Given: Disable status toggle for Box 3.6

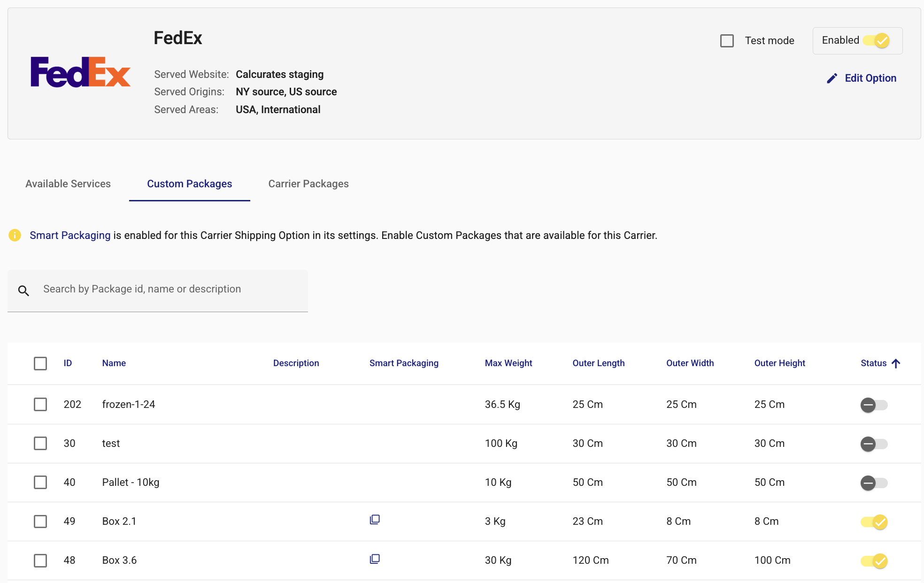Looking at the screenshot, I should pyautogui.click(x=874, y=561).
